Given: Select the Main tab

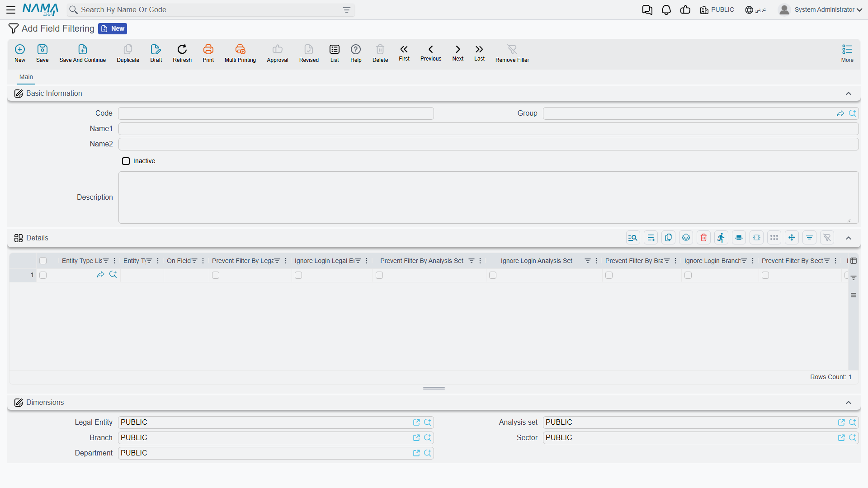Looking at the screenshot, I should coord(26,77).
